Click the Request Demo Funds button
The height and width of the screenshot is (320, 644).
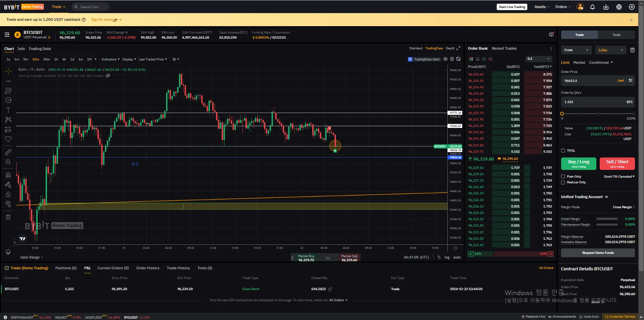tap(598, 253)
